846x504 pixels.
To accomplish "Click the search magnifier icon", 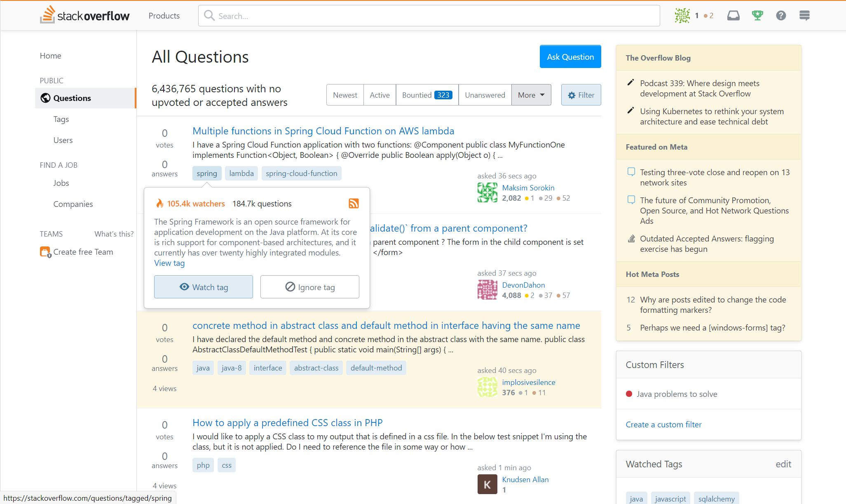I will click(209, 16).
